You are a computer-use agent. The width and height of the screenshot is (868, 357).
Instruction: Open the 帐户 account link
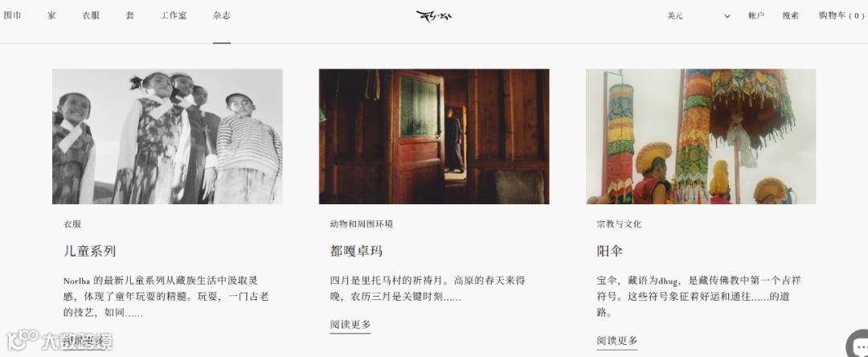756,16
